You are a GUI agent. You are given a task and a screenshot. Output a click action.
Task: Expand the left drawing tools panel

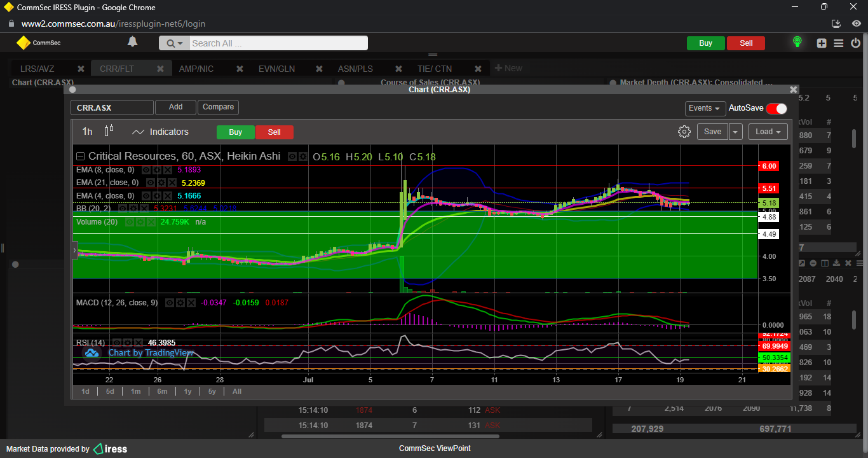[76, 251]
